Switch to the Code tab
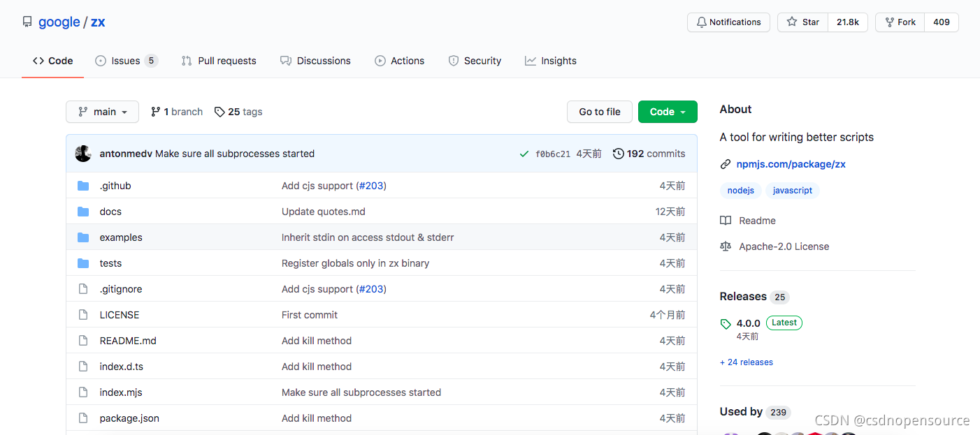 click(53, 61)
